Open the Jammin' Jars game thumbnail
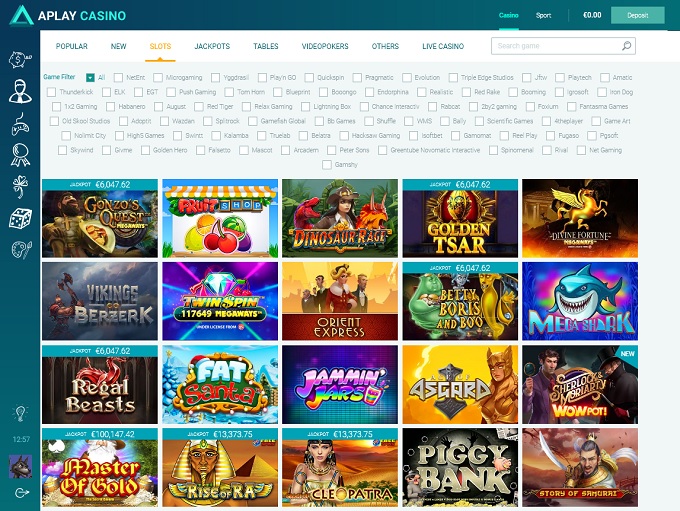 [340, 384]
